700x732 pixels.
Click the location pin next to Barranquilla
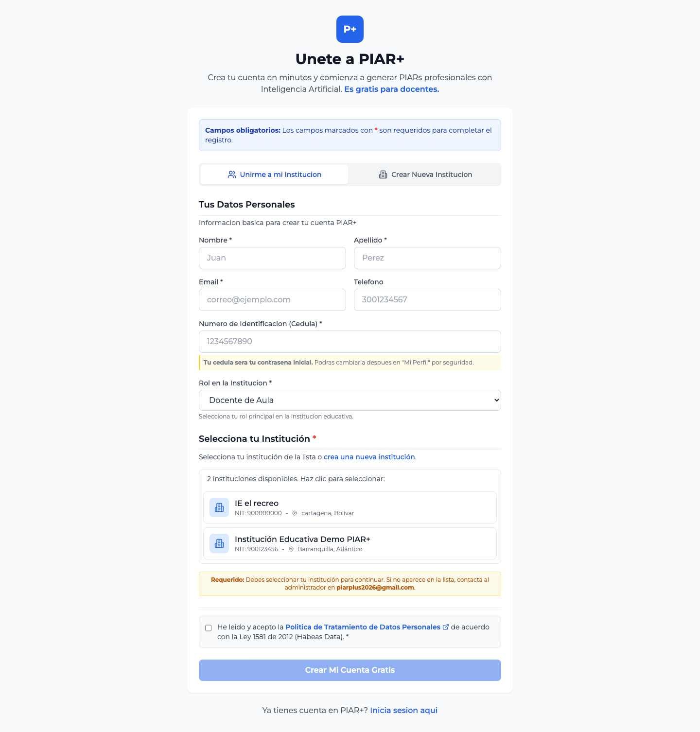coord(291,549)
